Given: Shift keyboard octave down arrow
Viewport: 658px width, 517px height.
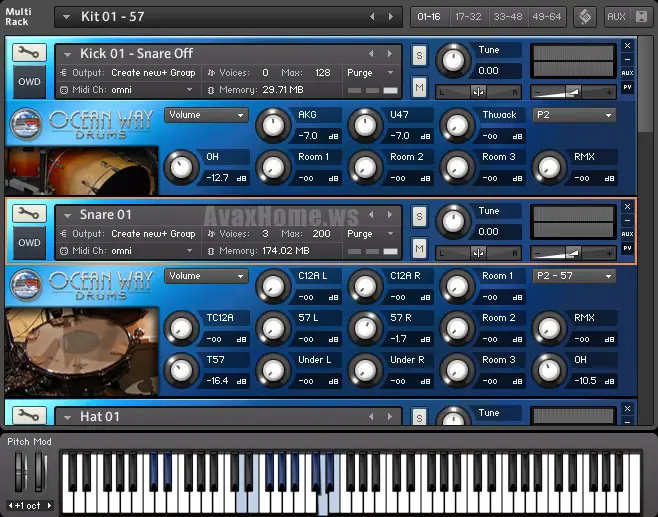Looking at the screenshot, I should pyautogui.click(x=10, y=505).
